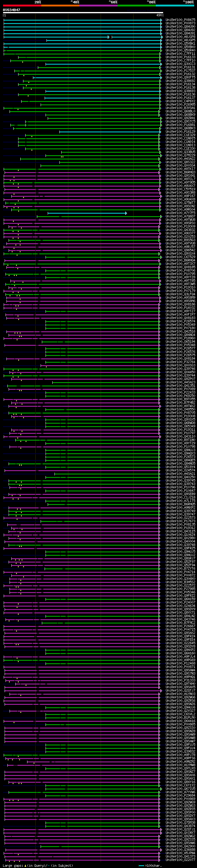Open hit UniRef100_A8JGP5
This screenshot has width=197, height=868.
coord(180,40)
